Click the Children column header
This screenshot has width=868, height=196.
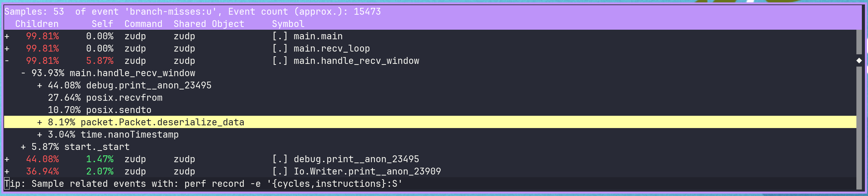37,24
